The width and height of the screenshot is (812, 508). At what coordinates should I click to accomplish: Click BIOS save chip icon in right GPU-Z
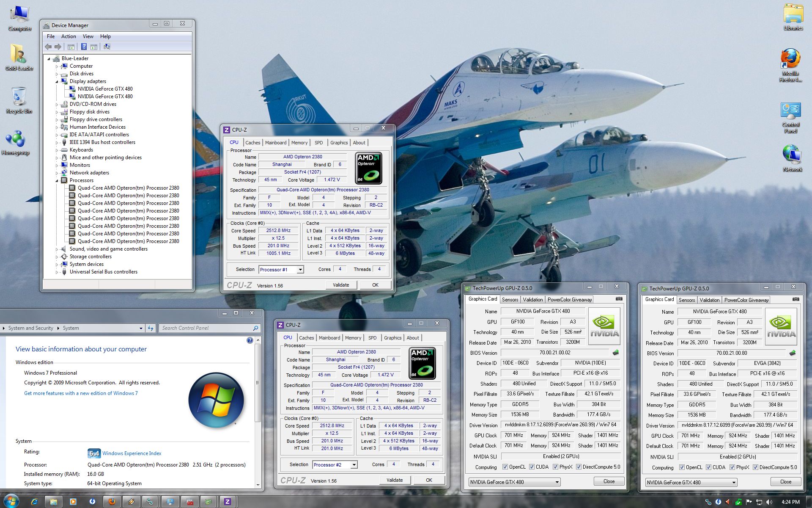click(793, 353)
